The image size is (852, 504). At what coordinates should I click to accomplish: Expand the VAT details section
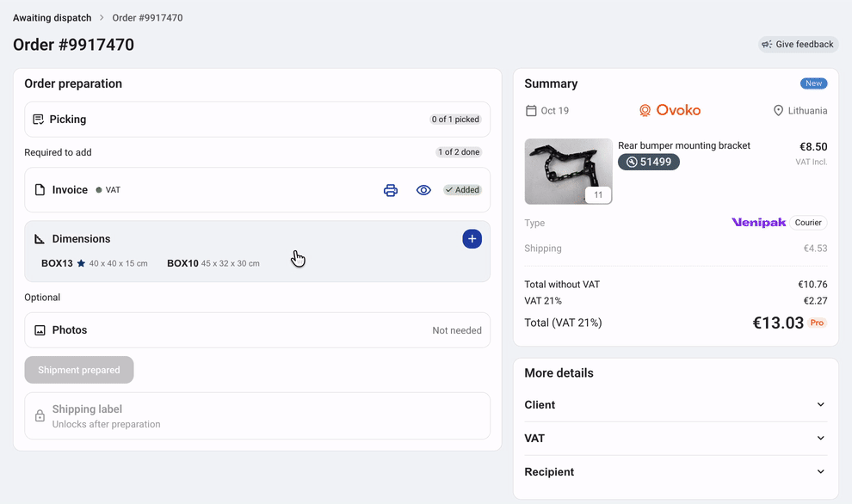click(676, 439)
